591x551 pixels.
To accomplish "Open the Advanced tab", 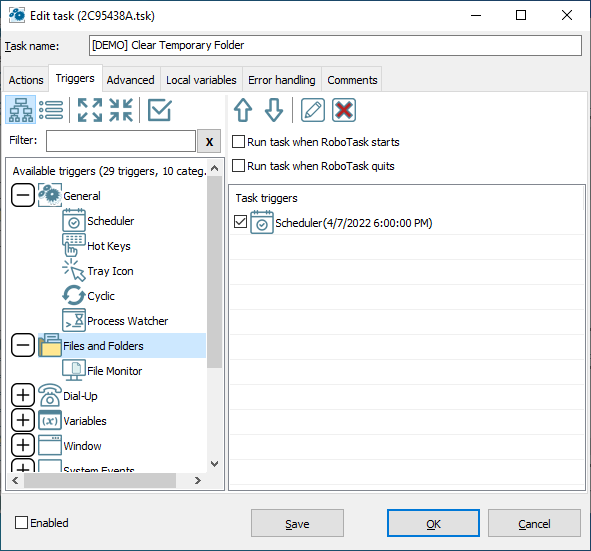I will [x=130, y=80].
